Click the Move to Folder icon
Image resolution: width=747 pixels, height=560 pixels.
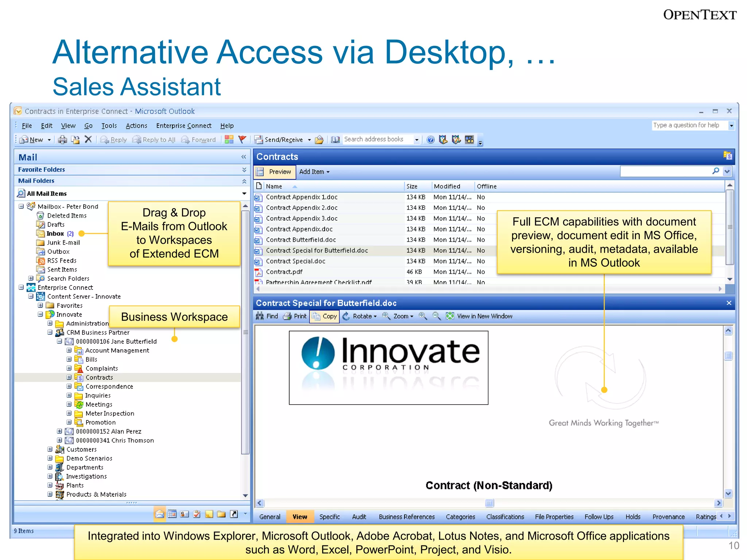(x=76, y=140)
